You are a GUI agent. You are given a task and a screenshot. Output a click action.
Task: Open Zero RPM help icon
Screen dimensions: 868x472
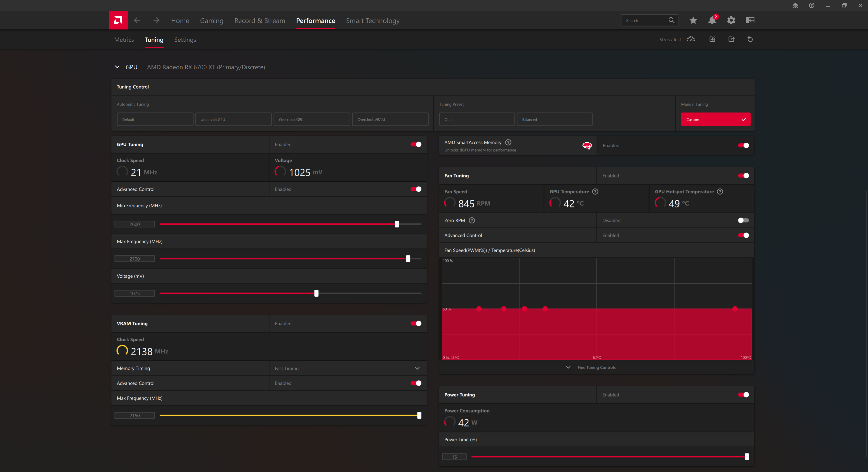click(x=472, y=220)
